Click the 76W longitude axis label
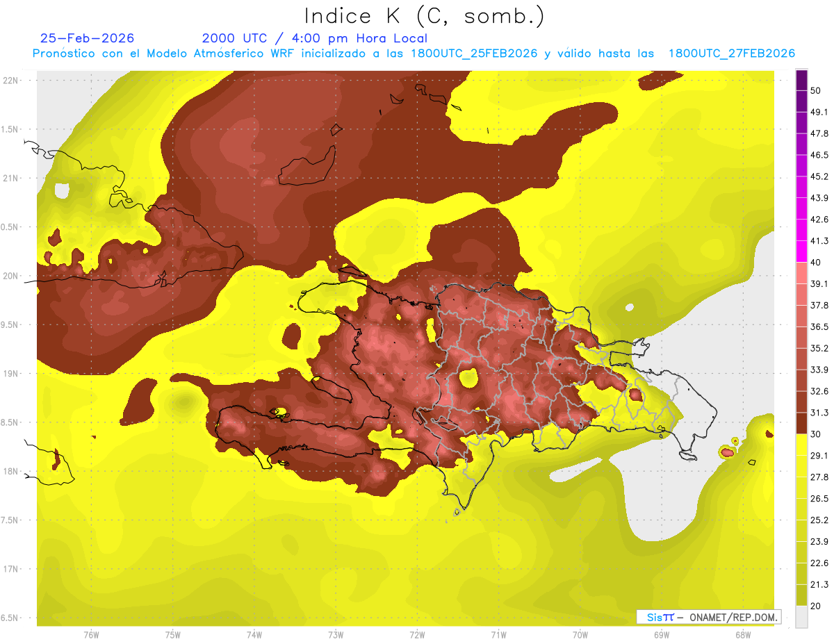The width and height of the screenshot is (834, 644). (91, 635)
